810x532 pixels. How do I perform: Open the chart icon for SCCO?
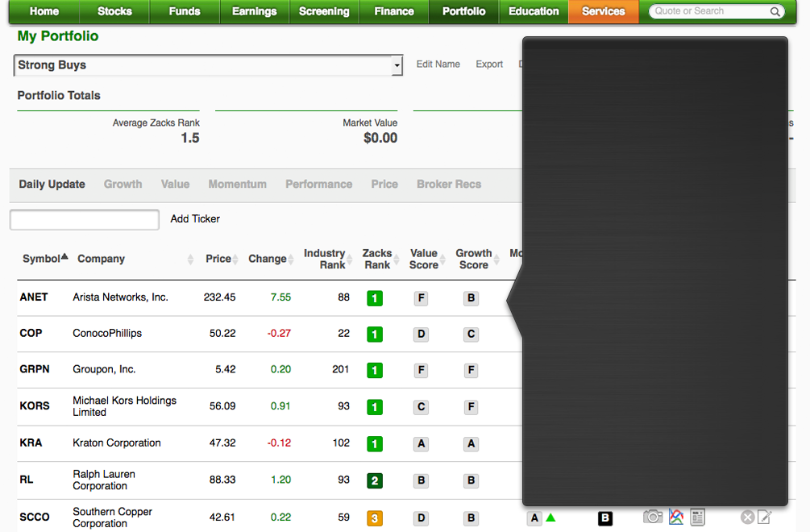(x=676, y=517)
